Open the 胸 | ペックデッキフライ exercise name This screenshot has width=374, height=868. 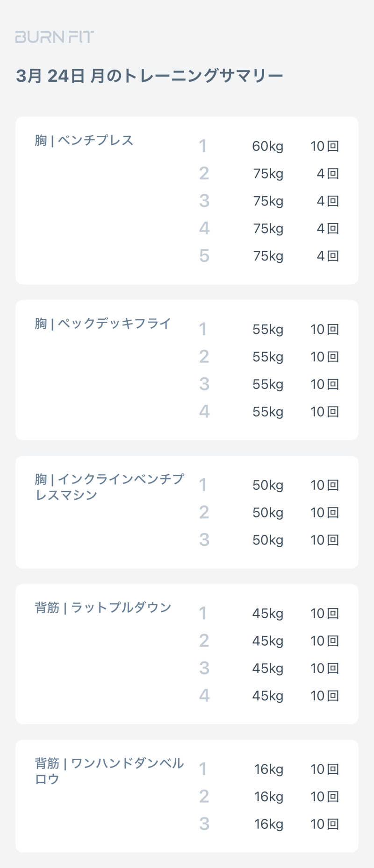pos(103,324)
